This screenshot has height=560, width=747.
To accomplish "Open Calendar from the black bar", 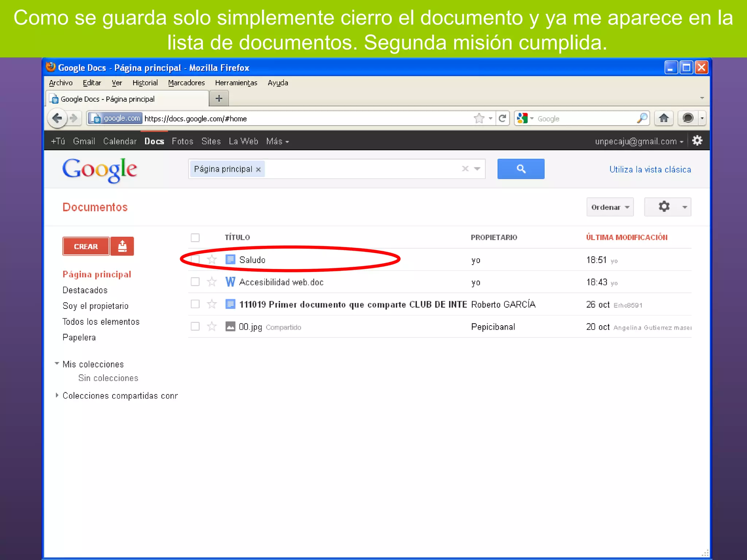I will [x=120, y=141].
